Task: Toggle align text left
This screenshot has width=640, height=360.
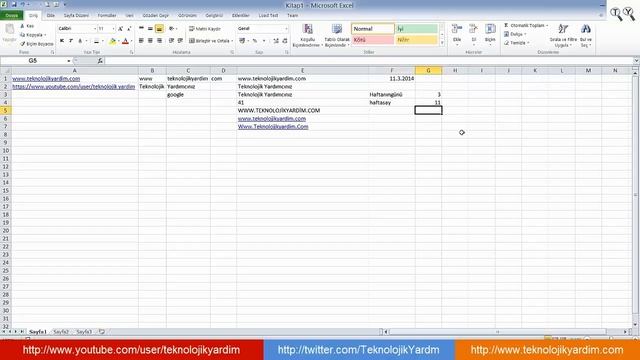Action: pos(141,41)
